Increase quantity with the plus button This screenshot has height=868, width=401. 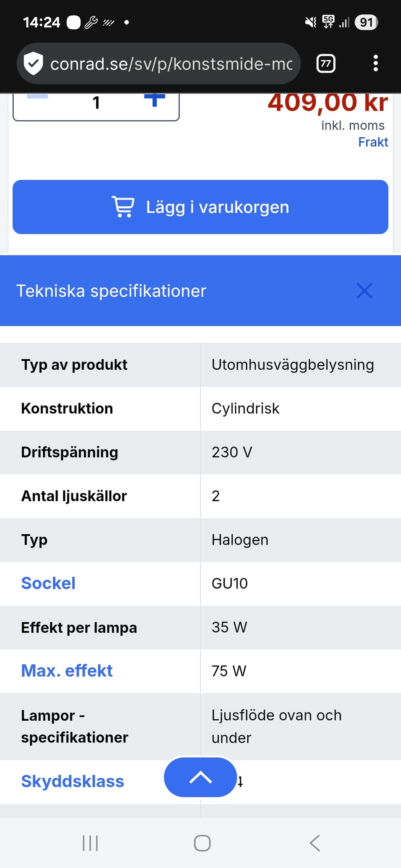click(x=155, y=100)
